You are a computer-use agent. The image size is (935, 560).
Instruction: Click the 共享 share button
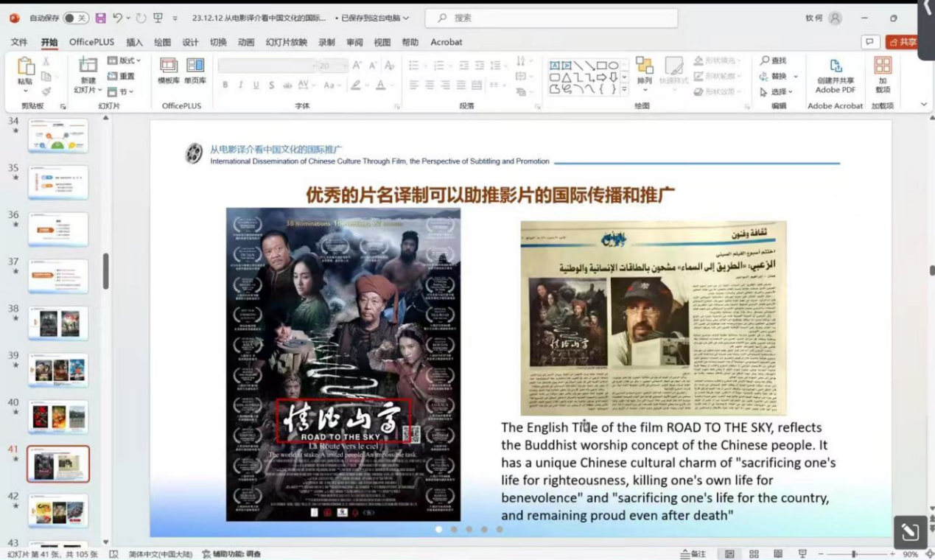click(903, 42)
